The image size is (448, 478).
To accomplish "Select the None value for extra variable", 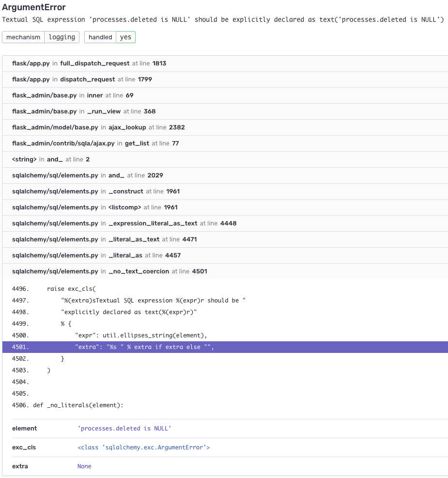I will [84, 466].
